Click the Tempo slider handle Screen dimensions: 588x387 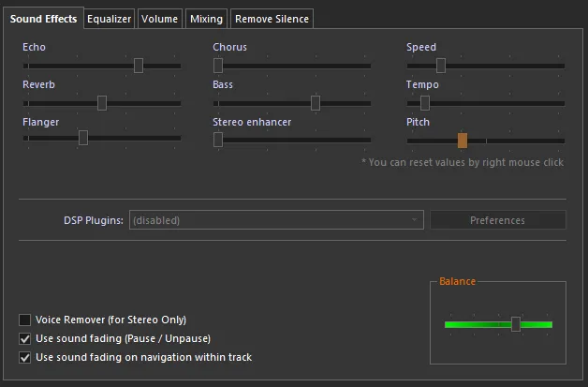(x=425, y=103)
